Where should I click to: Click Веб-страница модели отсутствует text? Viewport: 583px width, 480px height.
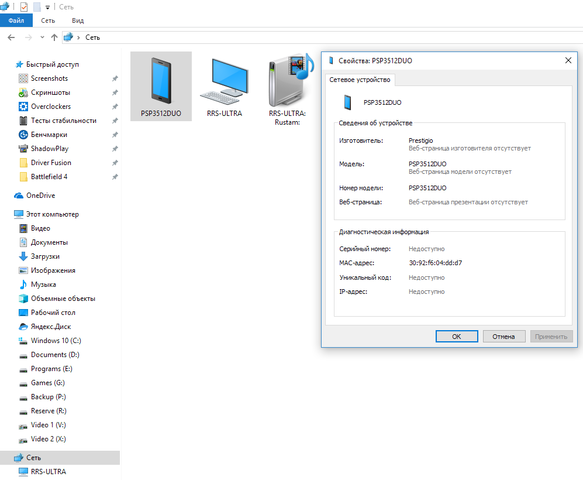[460, 172]
